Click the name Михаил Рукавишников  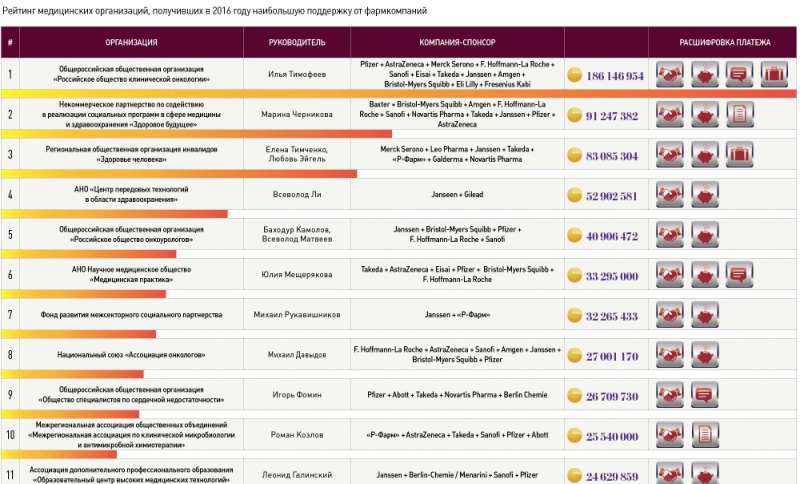[297, 315]
